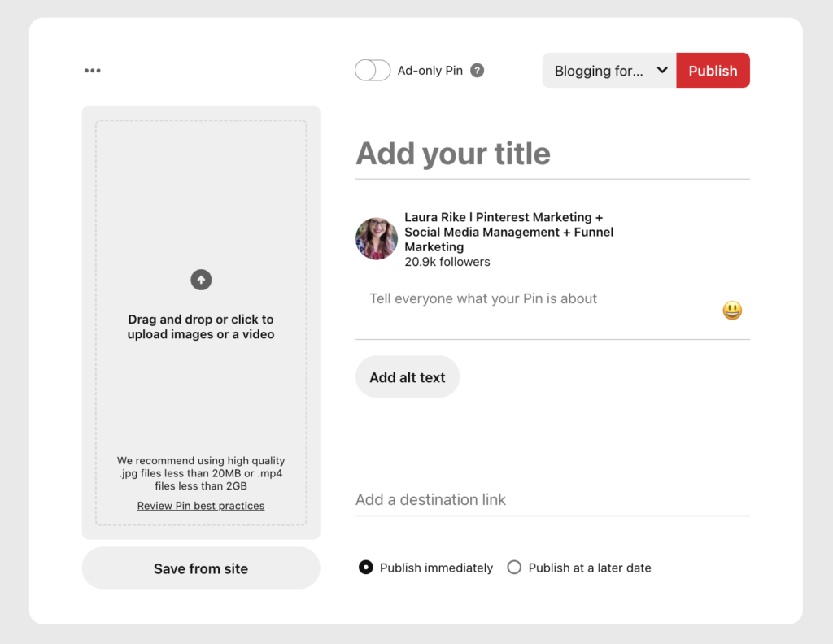The width and height of the screenshot is (833, 644).
Task: Choose Publish at a later date
Action: 513,567
